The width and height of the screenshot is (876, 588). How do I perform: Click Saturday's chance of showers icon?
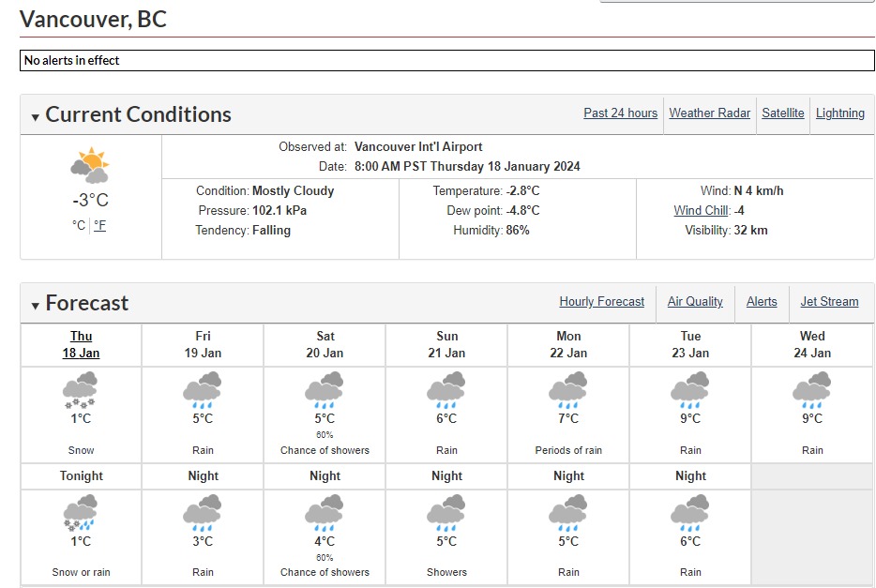(x=325, y=390)
